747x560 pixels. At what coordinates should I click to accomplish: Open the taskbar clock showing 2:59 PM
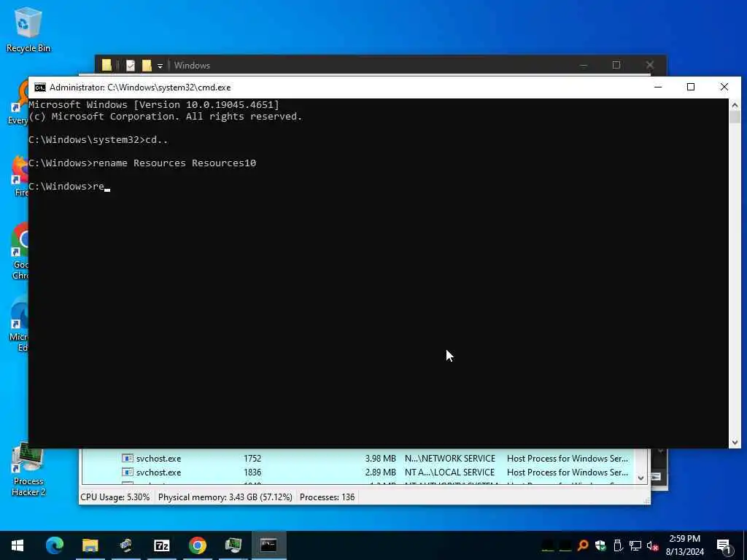tap(684, 545)
